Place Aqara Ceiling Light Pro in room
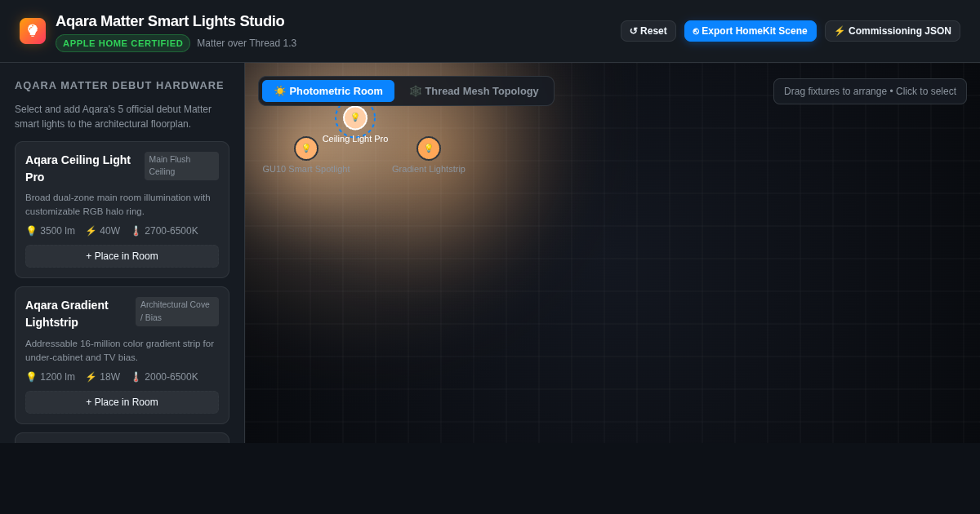Screen dimensions: 980x514 (122, 256)
